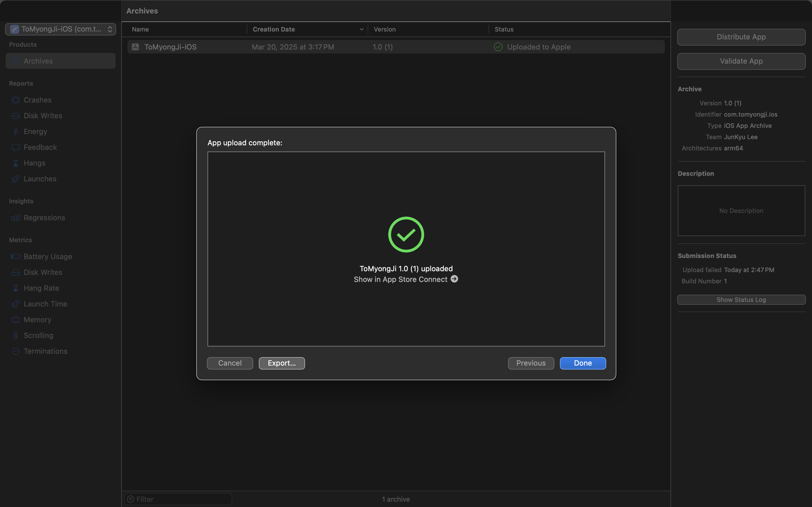This screenshot has width=812, height=507.
Task: Click the Regressions bar chart icon
Action: (16, 218)
